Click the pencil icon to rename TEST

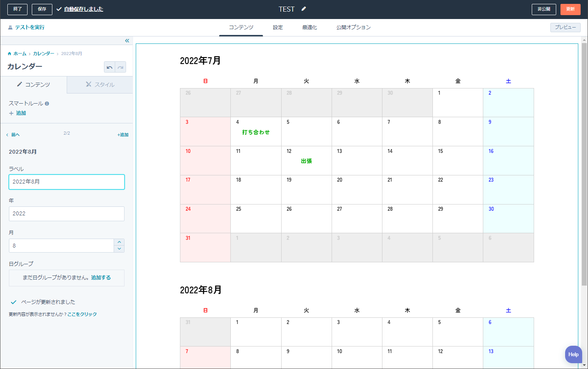click(304, 9)
